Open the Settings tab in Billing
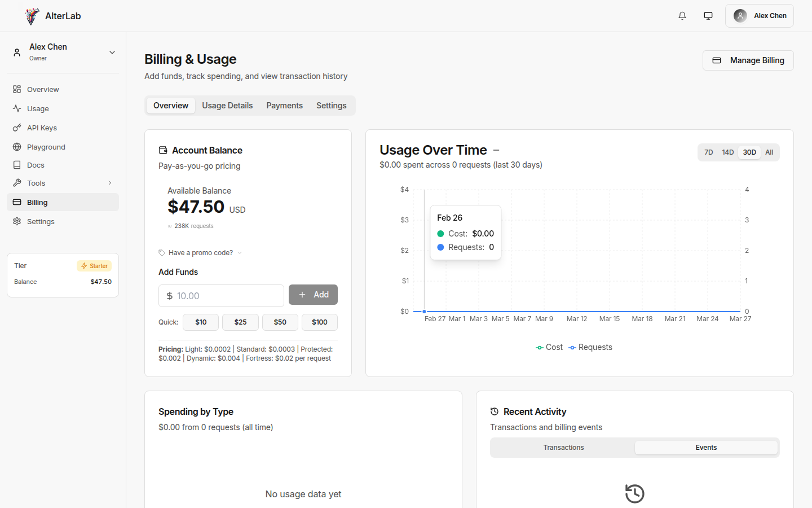812x508 pixels. 332,106
